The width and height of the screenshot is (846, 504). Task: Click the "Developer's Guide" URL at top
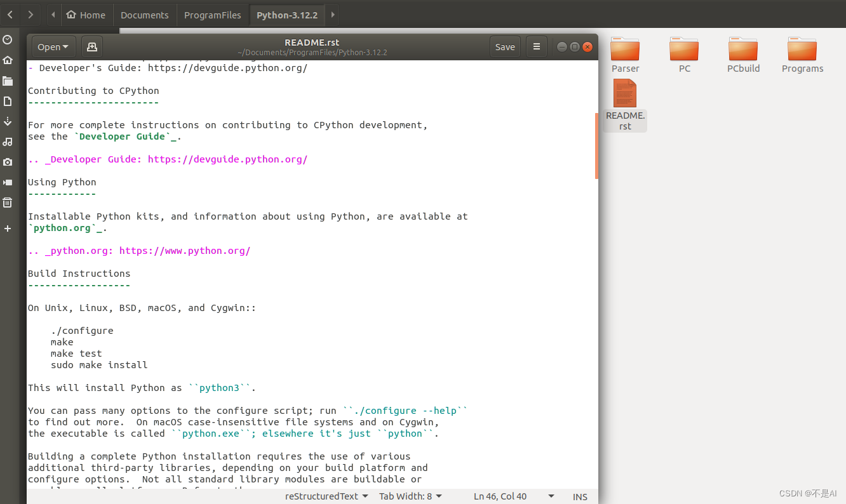click(x=227, y=68)
